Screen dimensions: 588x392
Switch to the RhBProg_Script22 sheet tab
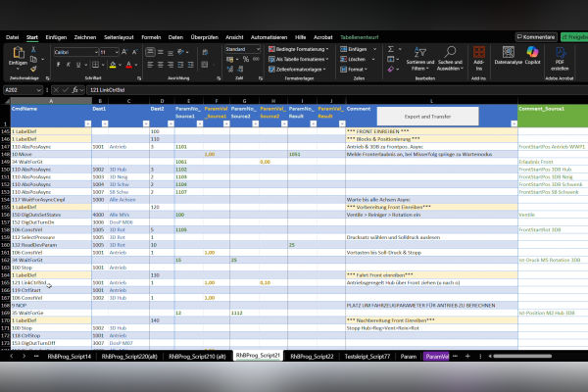(x=312, y=356)
